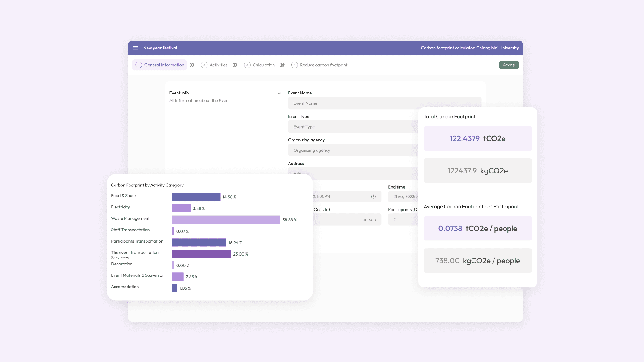644x362 pixels.
Task: Click the clock icon in start time field
Action: coord(374,197)
